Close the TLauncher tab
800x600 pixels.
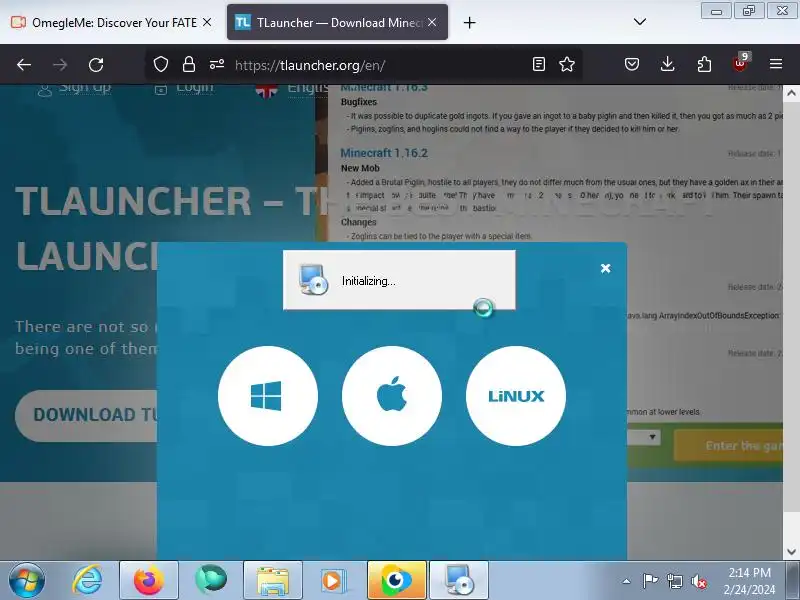432,22
